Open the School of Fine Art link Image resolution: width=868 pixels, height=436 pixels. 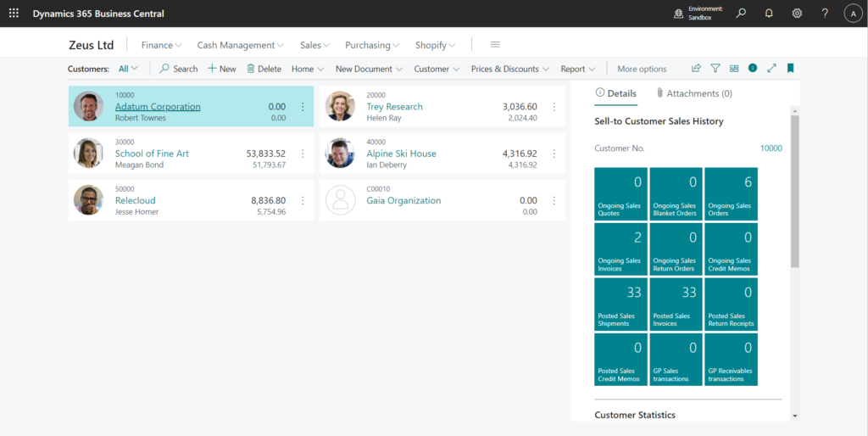coord(152,154)
